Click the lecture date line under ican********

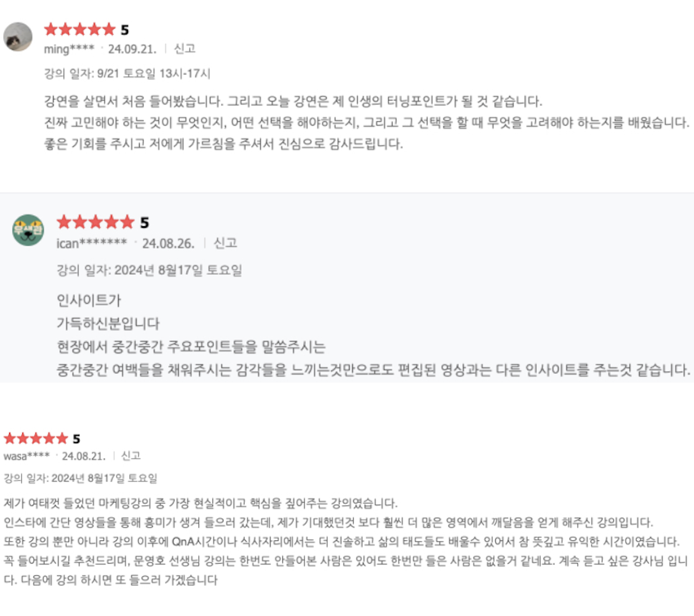coord(149,270)
